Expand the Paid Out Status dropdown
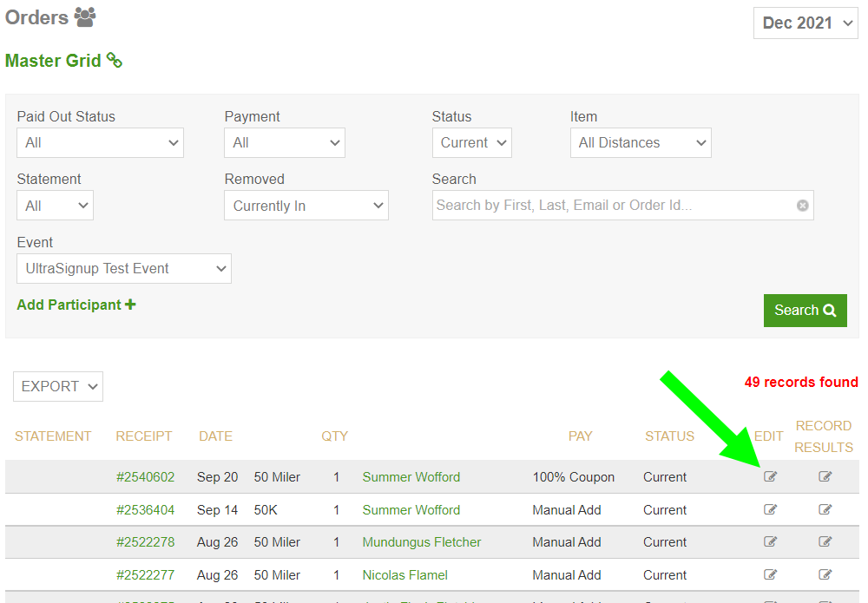This screenshot has width=868, height=603. click(x=100, y=143)
